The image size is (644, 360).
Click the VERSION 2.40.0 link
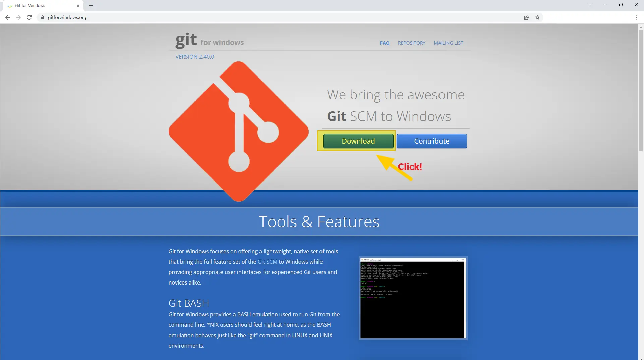point(194,57)
